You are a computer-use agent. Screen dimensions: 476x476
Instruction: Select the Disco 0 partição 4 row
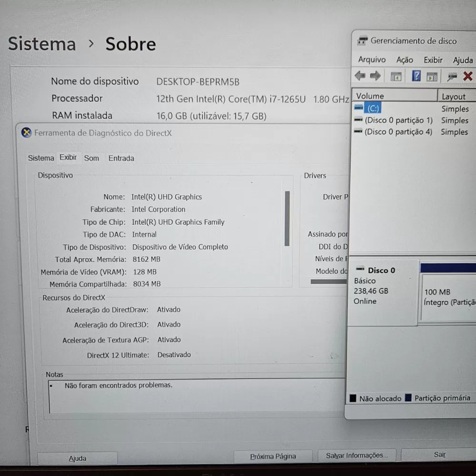(398, 132)
